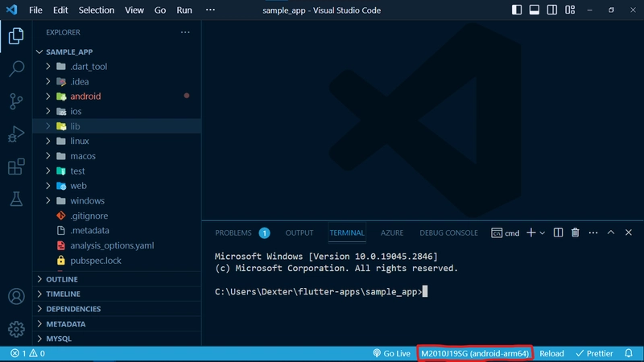Click Go Live in status bar
The height and width of the screenshot is (362, 644).
[x=392, y=353]
